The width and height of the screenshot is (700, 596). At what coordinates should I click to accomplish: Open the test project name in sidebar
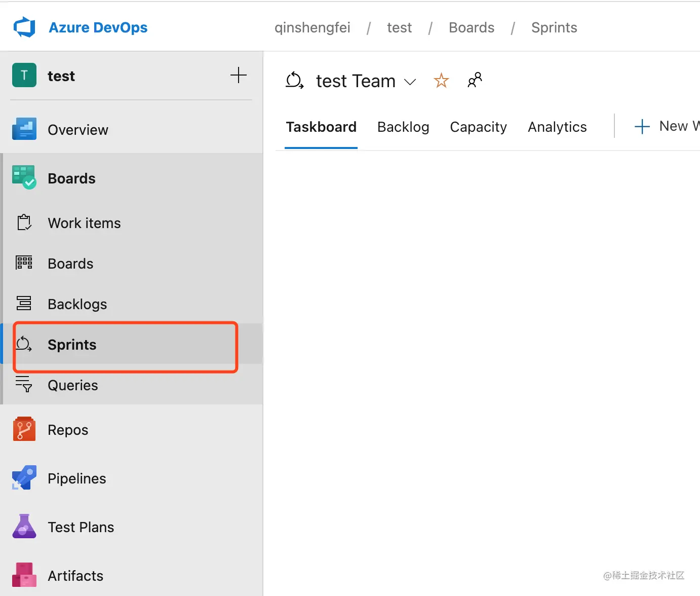coord(61,76)
